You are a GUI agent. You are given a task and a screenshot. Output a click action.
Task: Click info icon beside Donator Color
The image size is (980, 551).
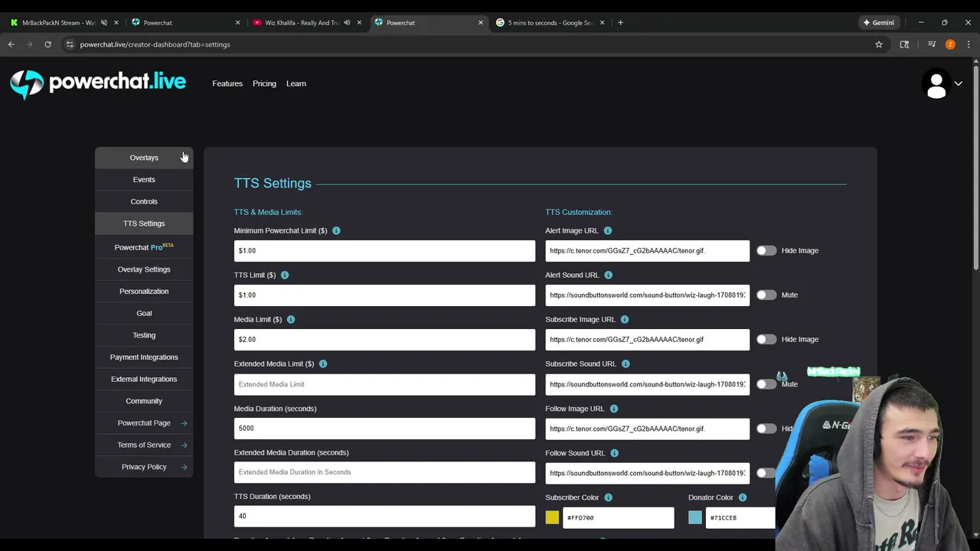pos(743,497)
